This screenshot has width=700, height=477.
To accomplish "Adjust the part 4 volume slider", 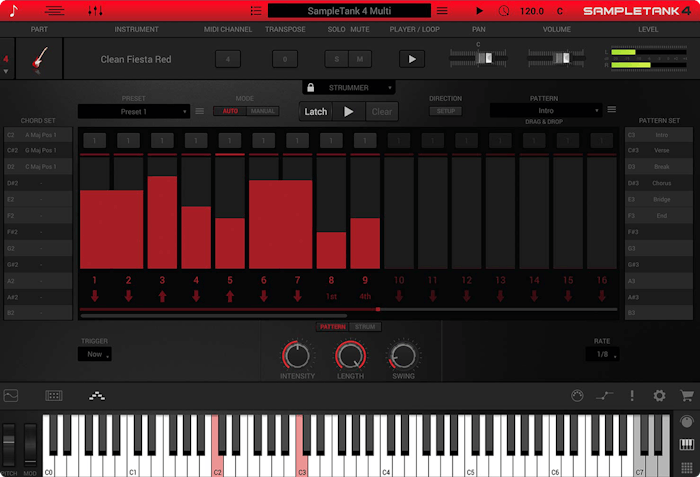I will 556,58.
